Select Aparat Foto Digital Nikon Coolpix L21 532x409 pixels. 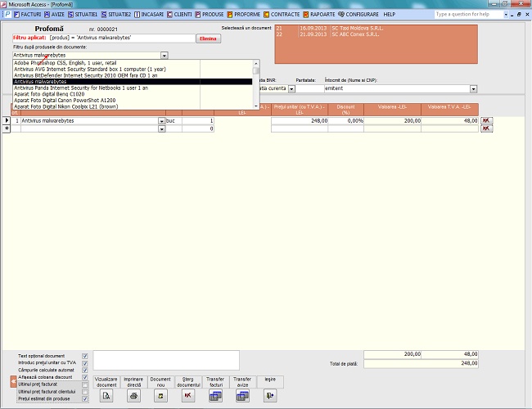tap(133, 106)
